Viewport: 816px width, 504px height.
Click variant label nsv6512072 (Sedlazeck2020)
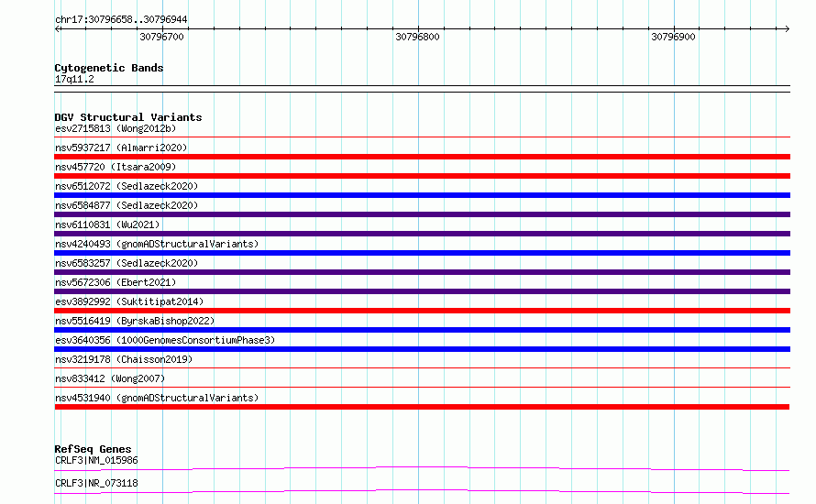(127, 186)
